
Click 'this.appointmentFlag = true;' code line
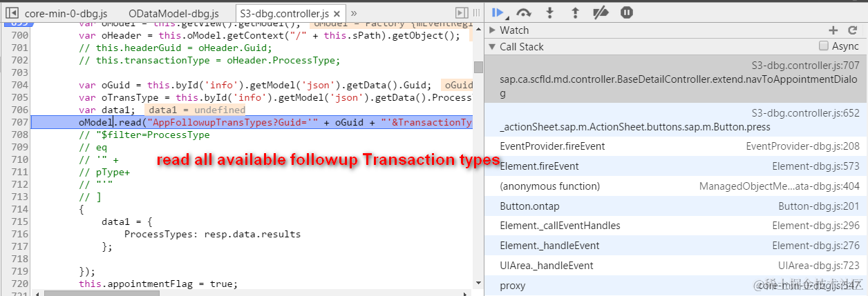158,284
